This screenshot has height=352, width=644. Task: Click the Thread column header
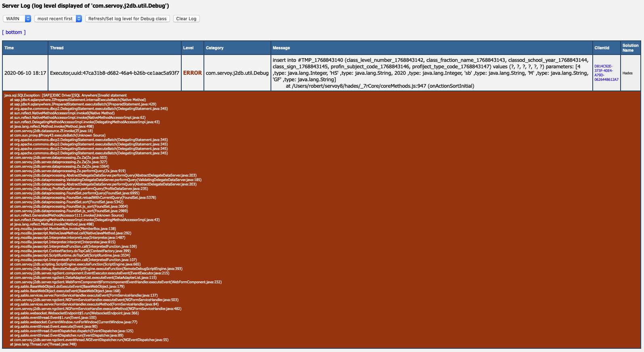(x=115, y=48)
